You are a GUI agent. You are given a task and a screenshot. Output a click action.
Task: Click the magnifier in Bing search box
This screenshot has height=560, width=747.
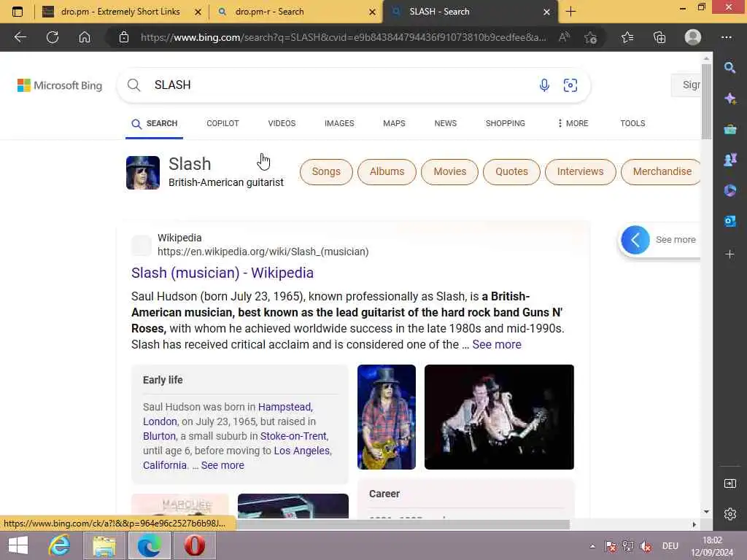click(x=134, y=85)
